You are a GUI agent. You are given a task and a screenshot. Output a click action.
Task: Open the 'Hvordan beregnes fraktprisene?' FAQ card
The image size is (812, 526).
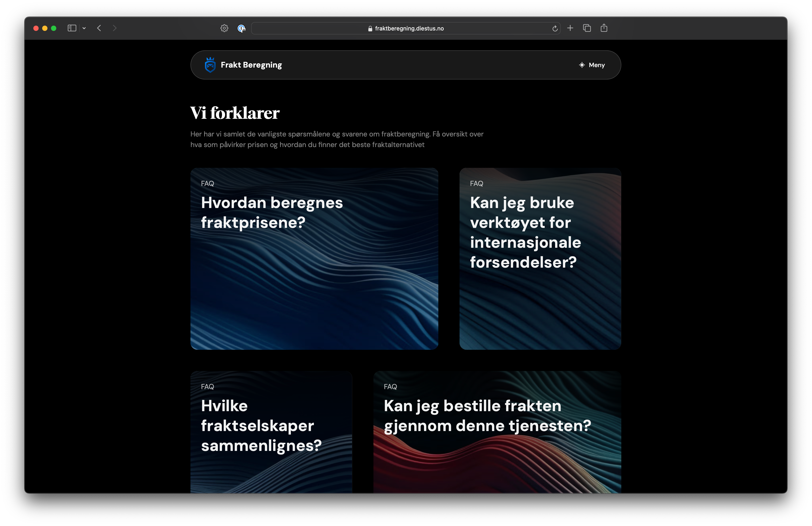tap(314, 258)
